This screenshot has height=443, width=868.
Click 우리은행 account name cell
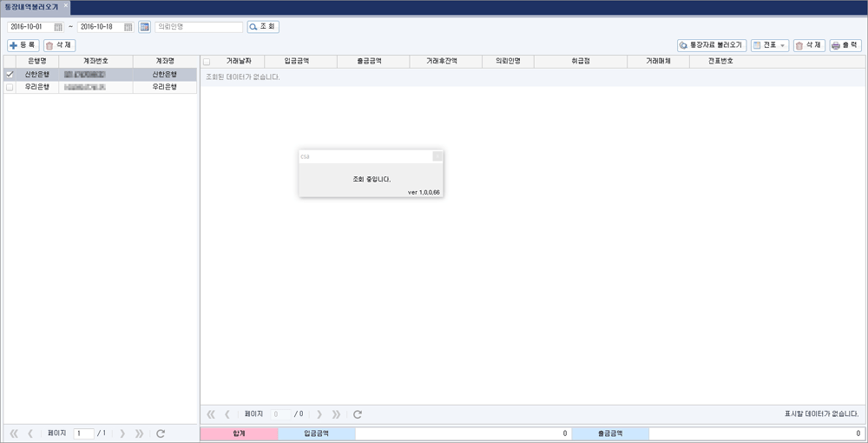165,88
